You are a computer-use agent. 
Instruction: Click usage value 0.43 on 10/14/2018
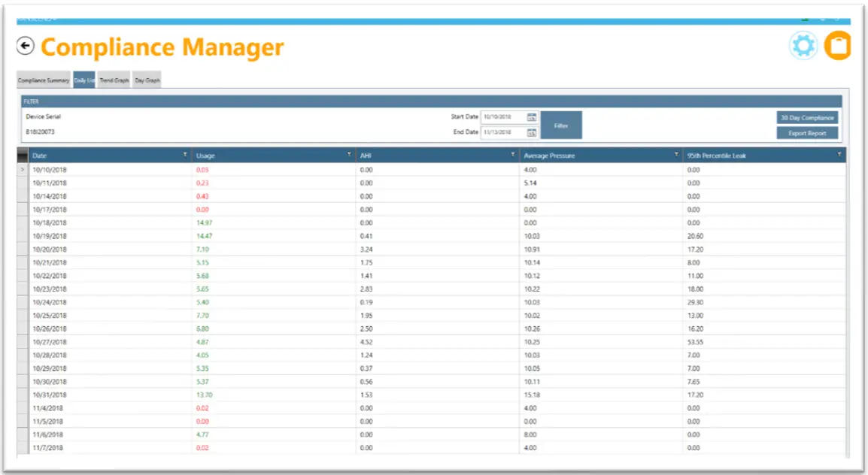[x=202, y=196]
